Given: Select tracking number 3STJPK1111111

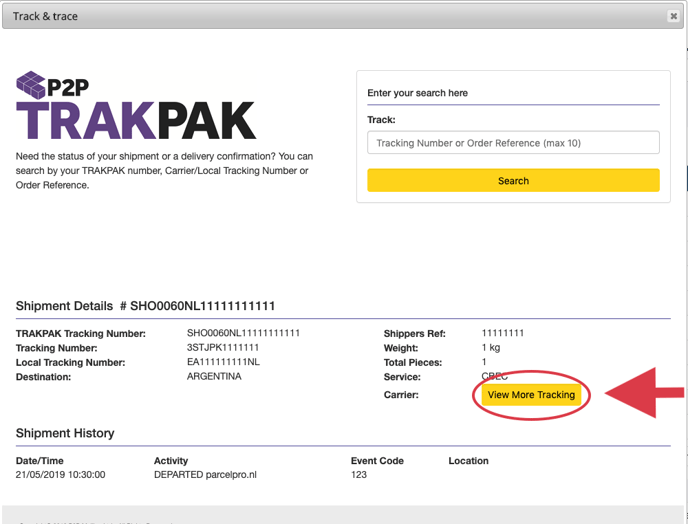Looking at the screenshot, I should (x=223, y=348).
